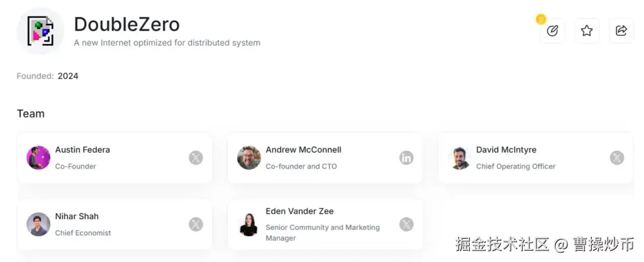
Task: Open the David McIntyre name link
Action: tap(506, 150)
